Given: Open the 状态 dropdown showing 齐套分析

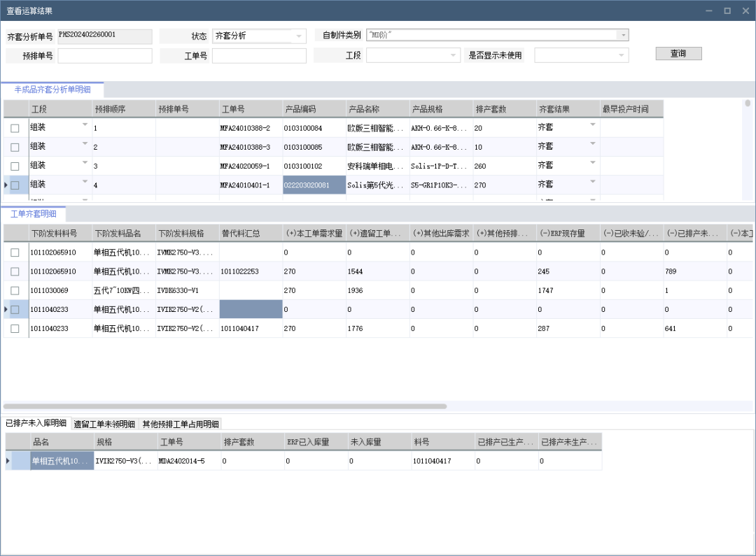Looking at the screenshot, I should point(300,36).
